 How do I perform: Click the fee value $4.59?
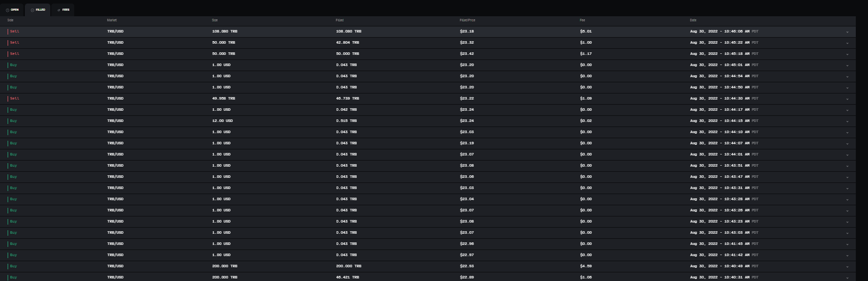(586, 266)
